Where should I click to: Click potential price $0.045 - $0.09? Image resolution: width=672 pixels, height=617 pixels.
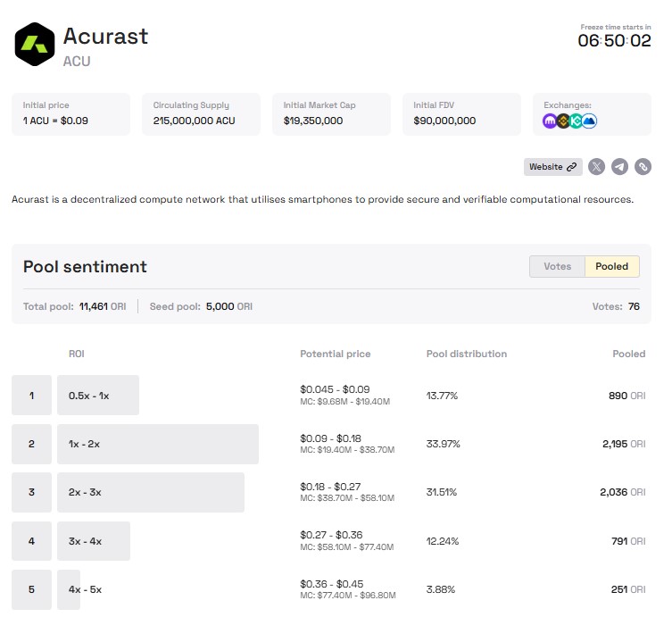tap(335, 389)
